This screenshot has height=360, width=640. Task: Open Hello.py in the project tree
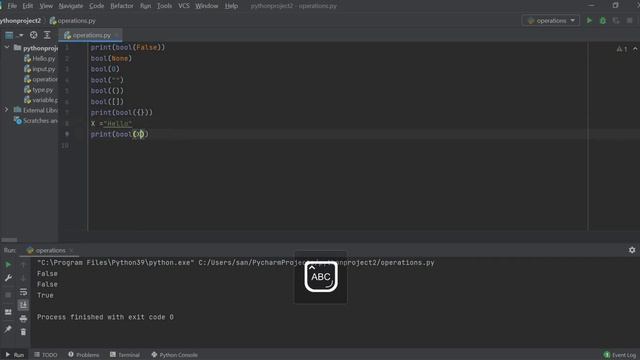[40, 58]
